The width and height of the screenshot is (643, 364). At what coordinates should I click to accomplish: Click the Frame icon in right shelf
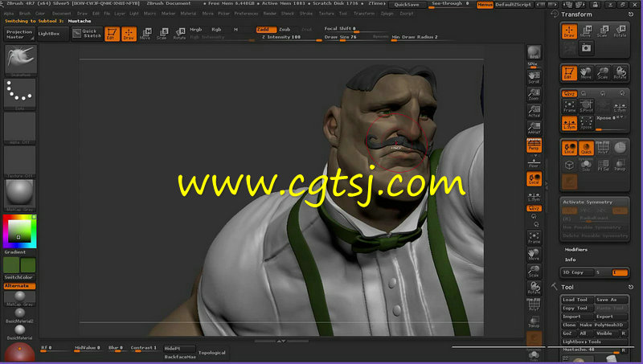(534, 238)
